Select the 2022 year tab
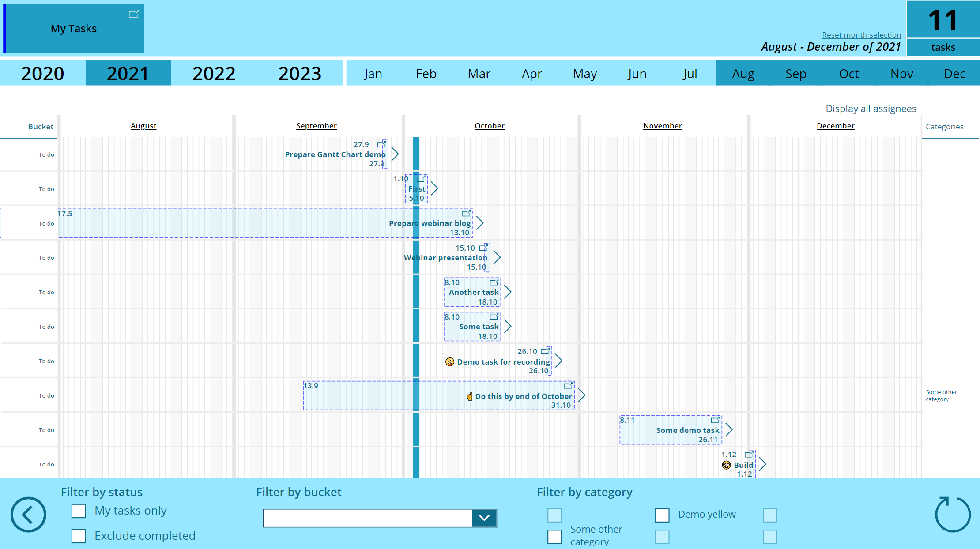Image resolution: width=980 pixels, height=549 pixels. point(214,73)
